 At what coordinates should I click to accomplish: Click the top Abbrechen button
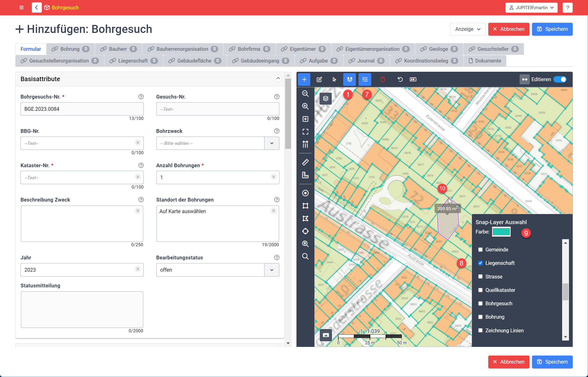tap(509, 29)
